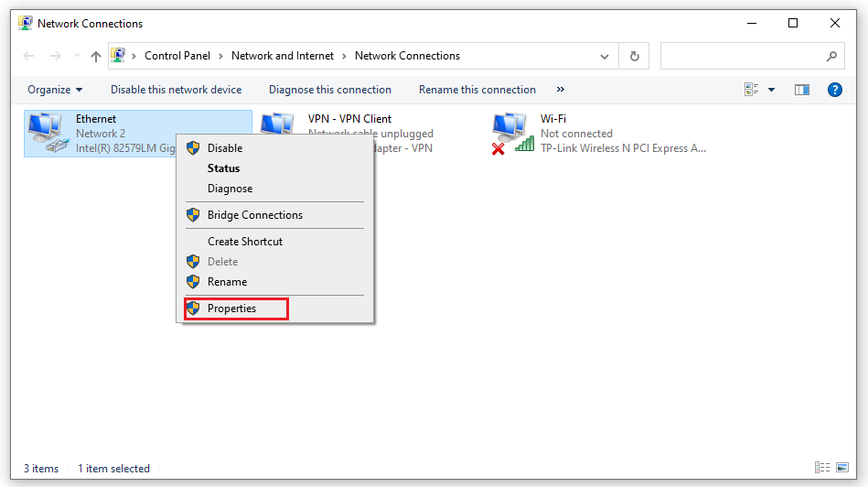The width and height of the screenshot is (868, 487).
Task: Open the Organize dropdown menu
Action: pos(55,90)
